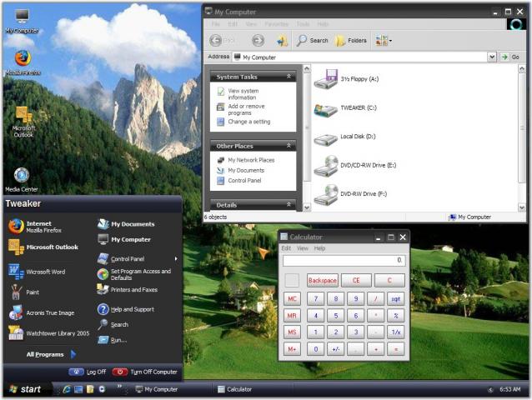
Task: Launch Mozilla Firefox from desktop icon
Action: pyautogui.click(x=23, y=62)
